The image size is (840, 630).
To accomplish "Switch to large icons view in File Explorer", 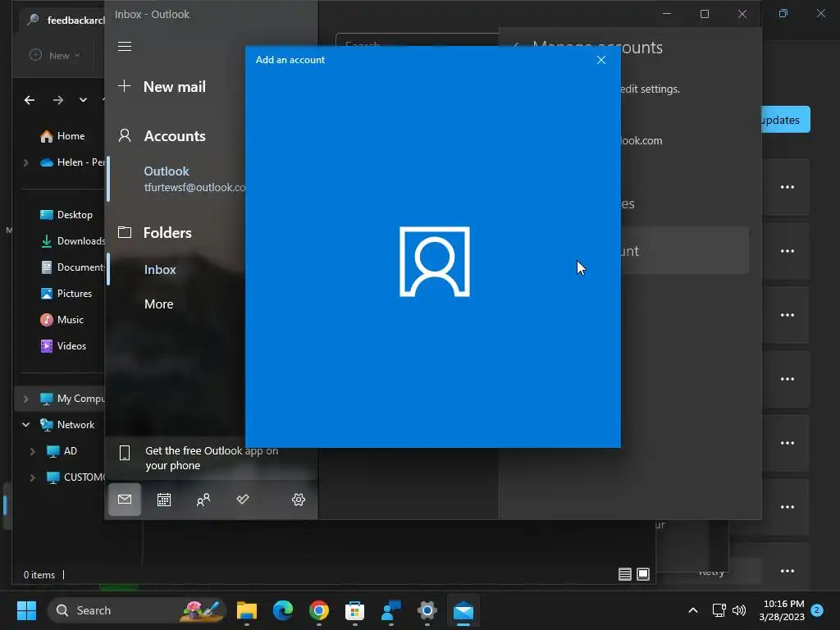I will [x=643, y=574].
